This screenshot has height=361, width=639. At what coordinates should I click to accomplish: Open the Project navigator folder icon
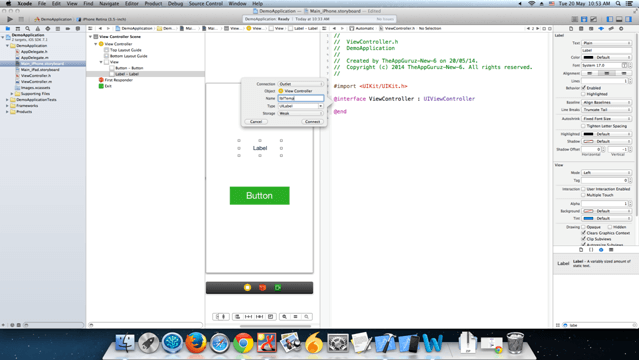[8, 29]
